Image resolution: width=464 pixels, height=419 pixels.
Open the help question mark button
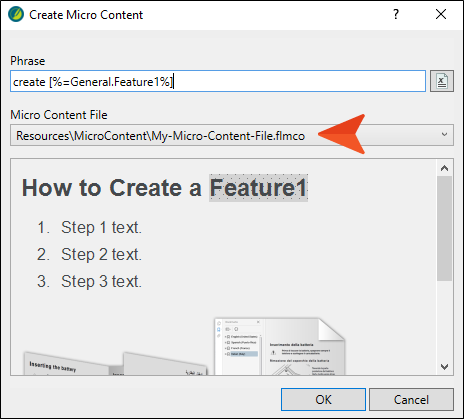(396, 14)
